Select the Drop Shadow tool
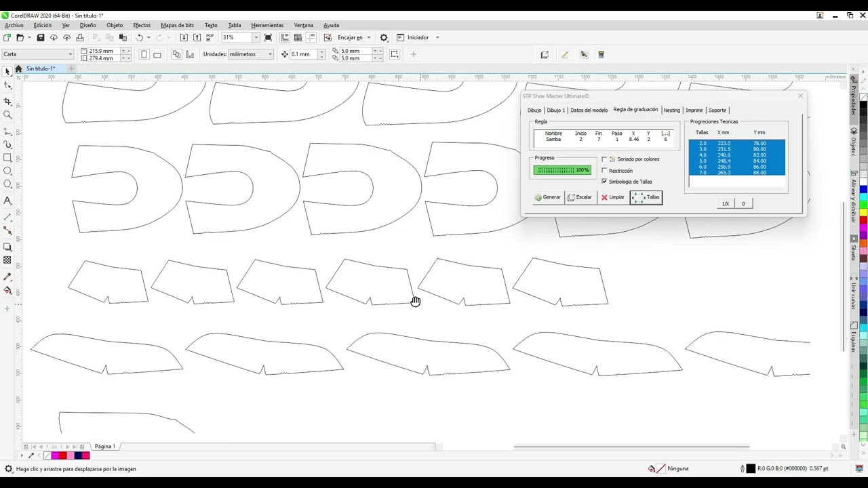 (7, 247)
